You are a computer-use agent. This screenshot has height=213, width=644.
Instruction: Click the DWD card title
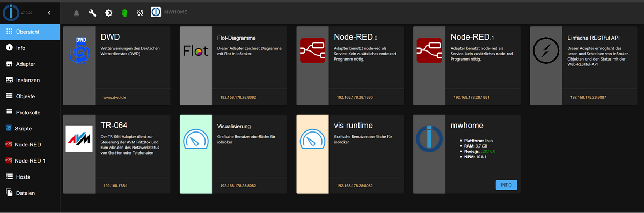110,38
